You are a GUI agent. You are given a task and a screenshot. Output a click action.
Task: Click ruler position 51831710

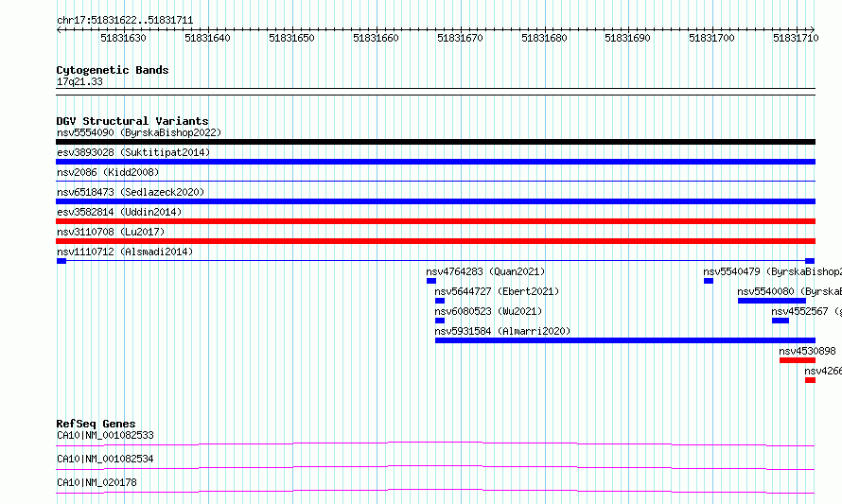[x=796, y=38]
